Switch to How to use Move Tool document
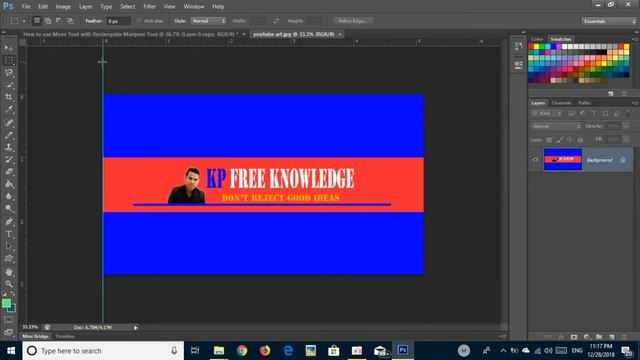640x360 pixels. [131, 34]
